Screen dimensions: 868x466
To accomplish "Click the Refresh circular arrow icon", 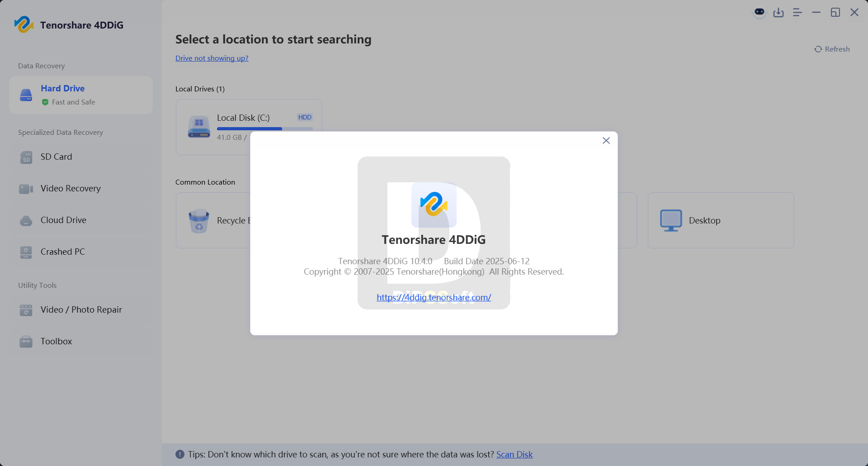I will (818, 49).
